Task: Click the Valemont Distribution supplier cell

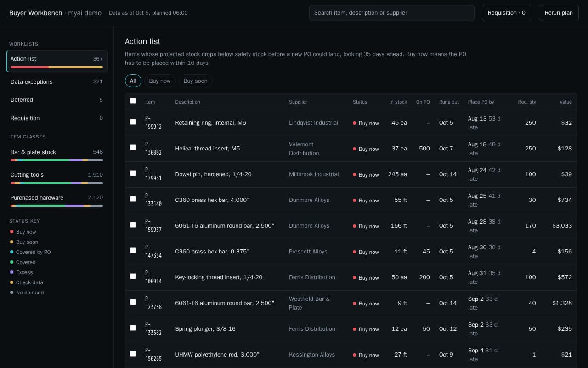Action: [x=304, y=149]
